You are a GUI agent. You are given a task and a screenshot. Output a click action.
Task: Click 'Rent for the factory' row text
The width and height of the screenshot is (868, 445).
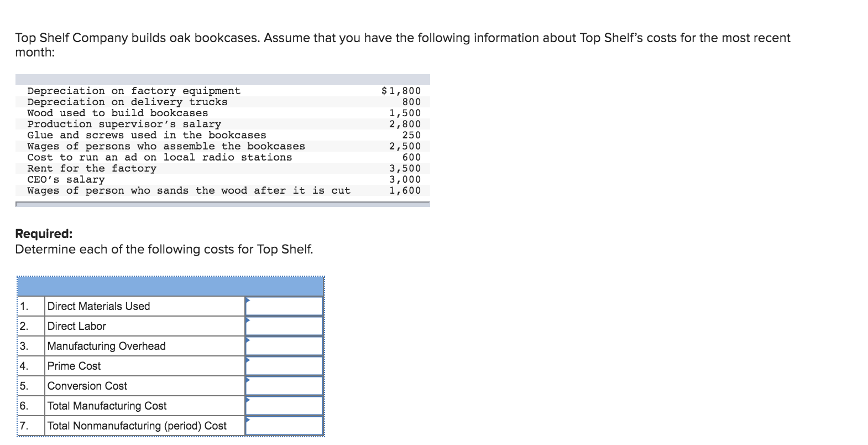click(92, 168)
